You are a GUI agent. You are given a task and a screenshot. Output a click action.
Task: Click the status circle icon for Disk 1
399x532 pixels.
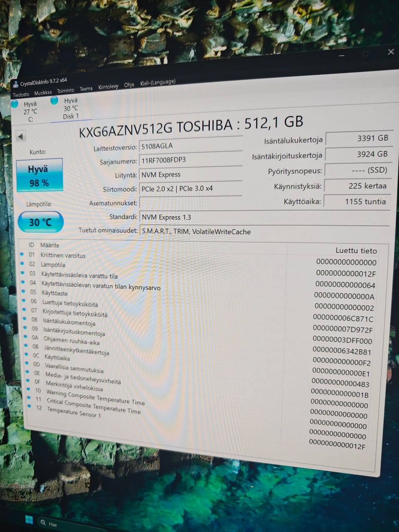coord(54,100)
